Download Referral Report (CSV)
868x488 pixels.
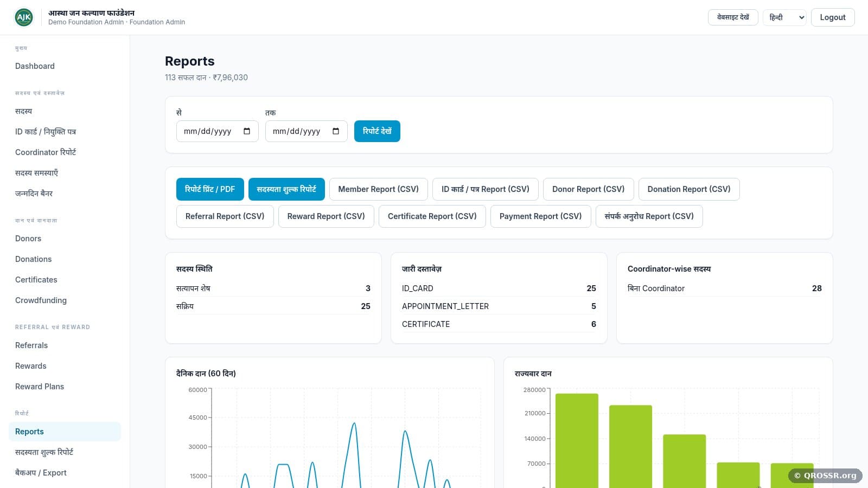225,216
